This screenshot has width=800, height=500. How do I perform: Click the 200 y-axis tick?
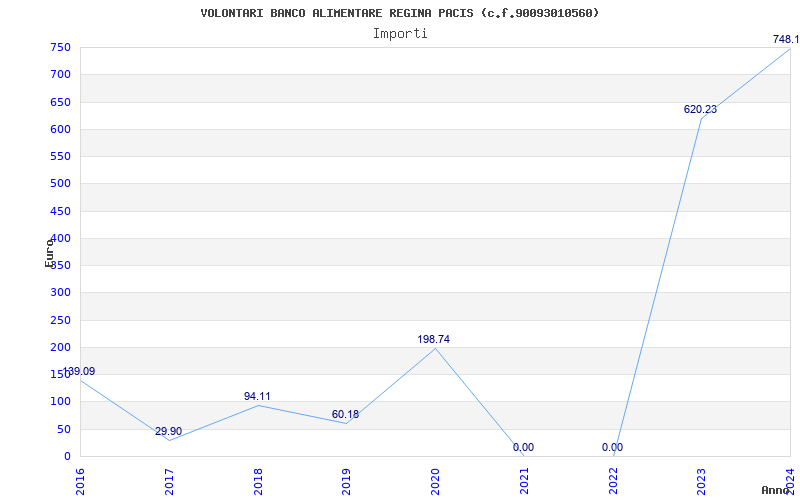point(60,347)
